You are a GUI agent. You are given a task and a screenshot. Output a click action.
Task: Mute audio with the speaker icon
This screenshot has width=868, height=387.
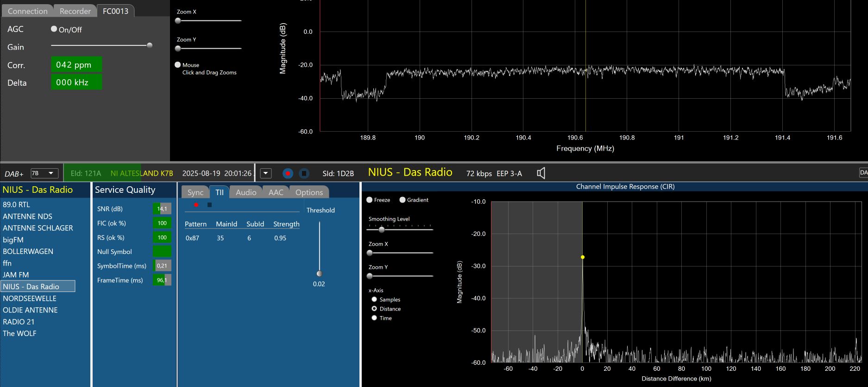pyautogui.click(x=541, y=173)
